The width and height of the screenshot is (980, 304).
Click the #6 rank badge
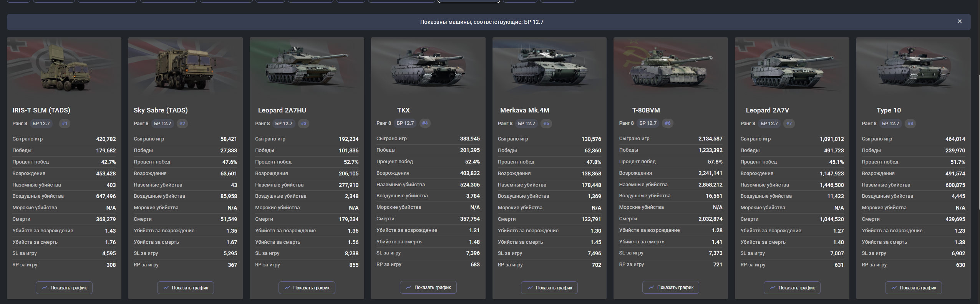668,123
